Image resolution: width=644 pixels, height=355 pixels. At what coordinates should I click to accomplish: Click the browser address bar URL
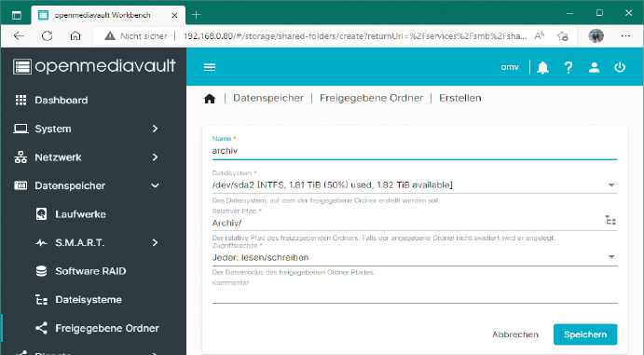point(355,36)
